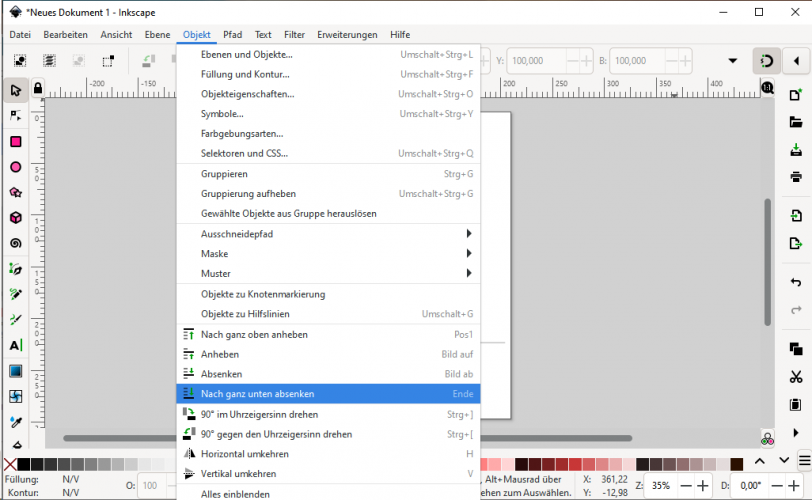Click the rotation angle field

750,486
